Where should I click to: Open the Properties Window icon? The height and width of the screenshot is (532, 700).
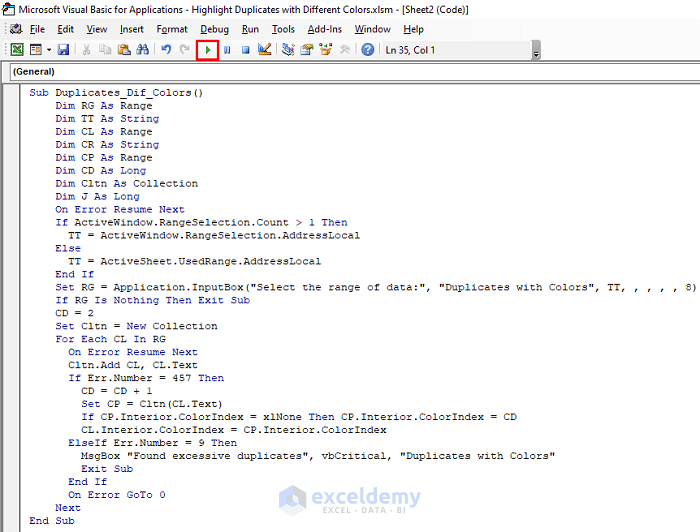click(307, 50)
